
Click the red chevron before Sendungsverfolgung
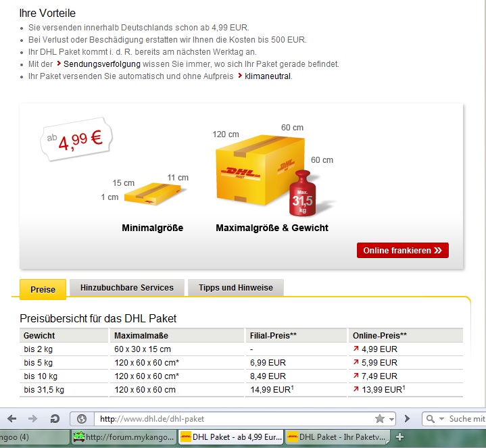[59, 64]
